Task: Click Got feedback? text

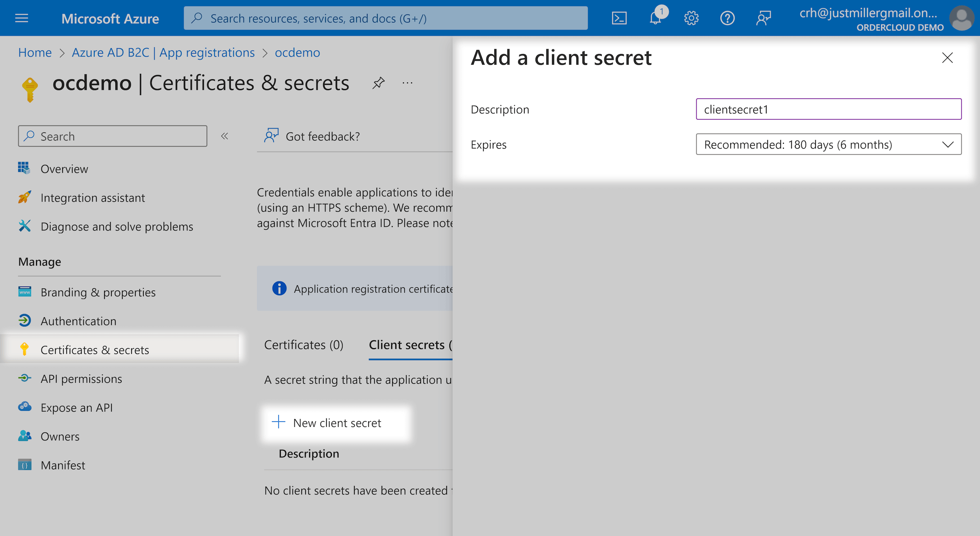Action: [x=323, y=136]
